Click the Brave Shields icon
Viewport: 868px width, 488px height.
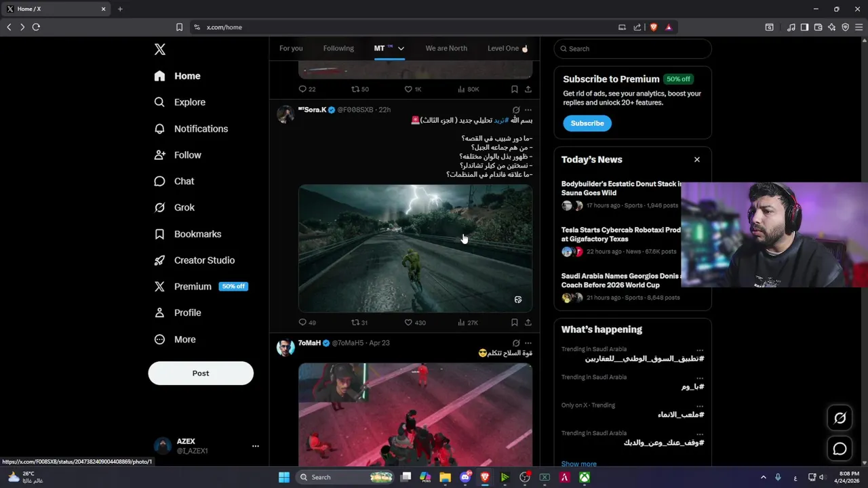[x=654, y=27]
